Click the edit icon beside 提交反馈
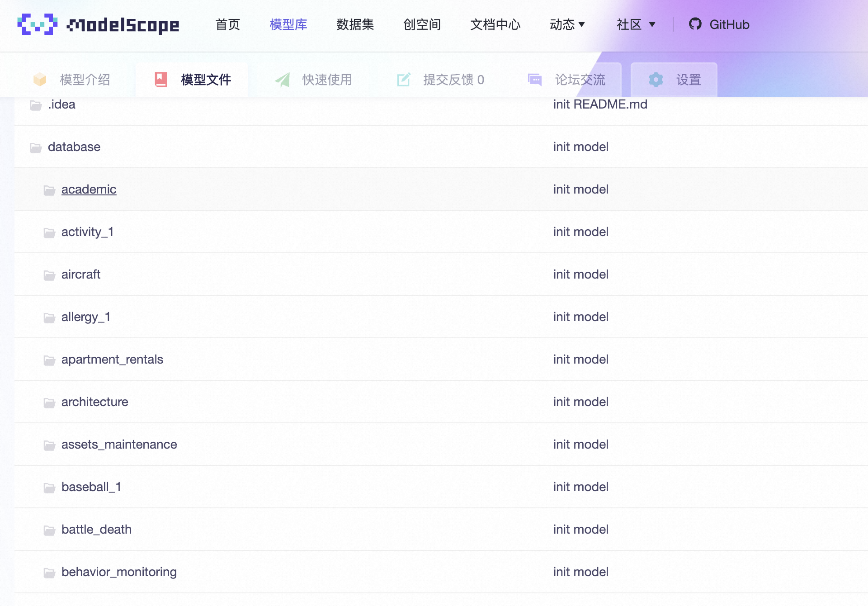The width and height of the screenshot is (868, 606). tap(404, 80)
